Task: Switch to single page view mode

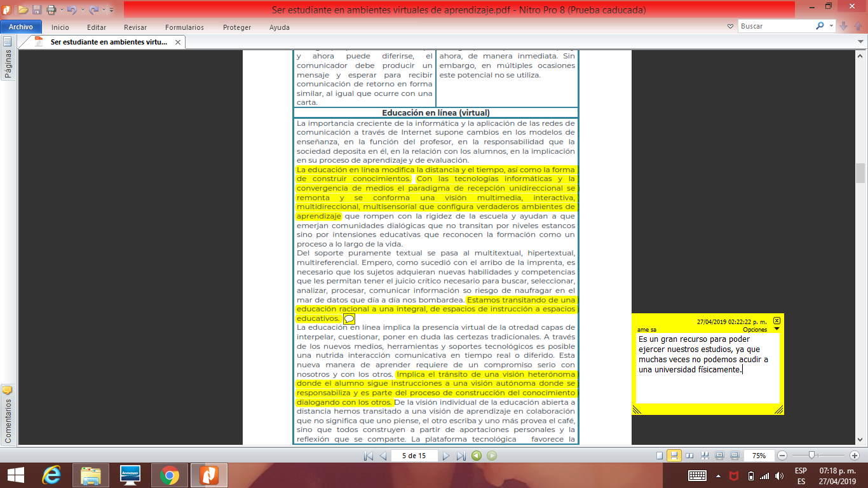Action: pyautogui.click(x=660, y=456)
